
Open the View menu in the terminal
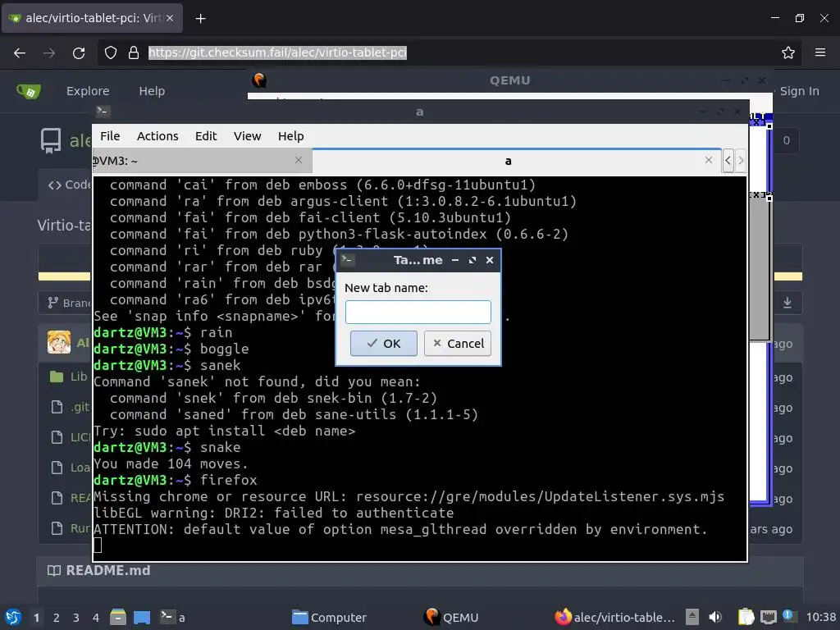(247, 136)
